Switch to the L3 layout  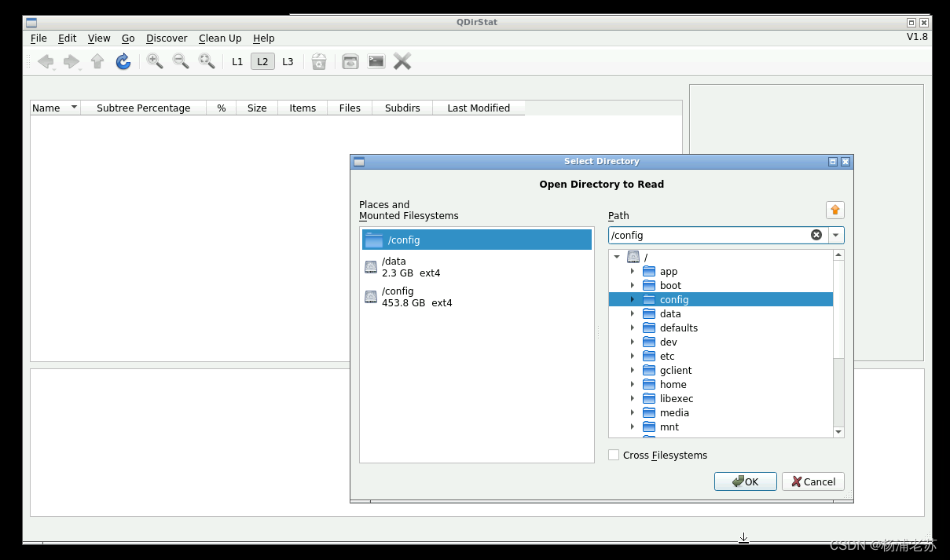point(288,61)
